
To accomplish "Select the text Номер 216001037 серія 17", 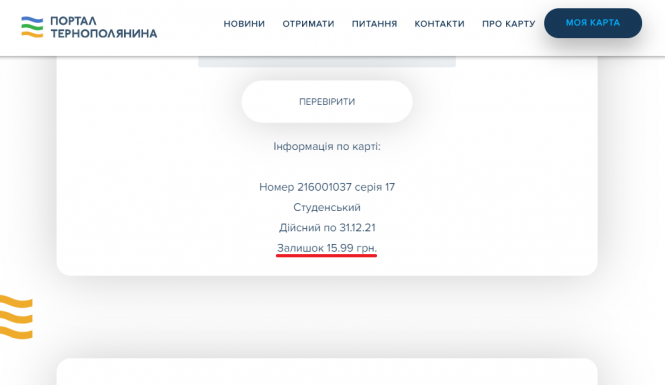I will 327,187.
